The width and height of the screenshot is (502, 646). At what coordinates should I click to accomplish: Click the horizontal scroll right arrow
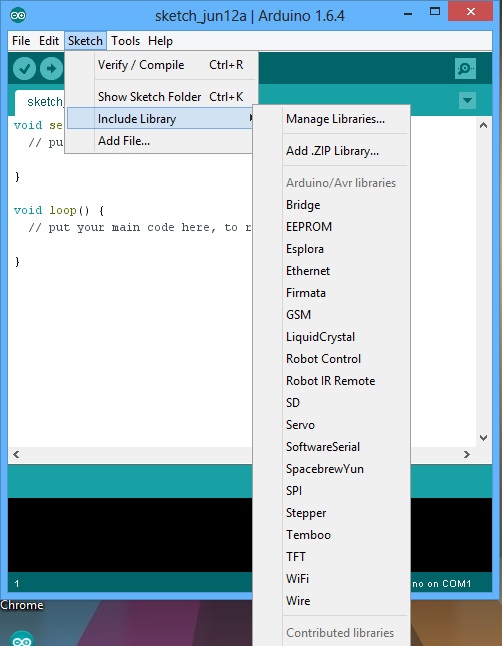pos(467,454)
